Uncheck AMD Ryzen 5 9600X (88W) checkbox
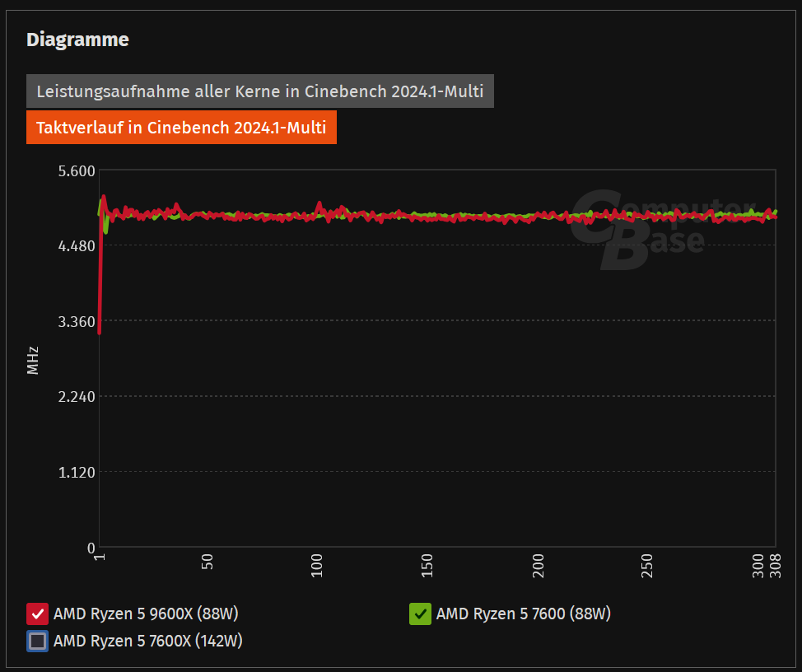 point(37,614)
